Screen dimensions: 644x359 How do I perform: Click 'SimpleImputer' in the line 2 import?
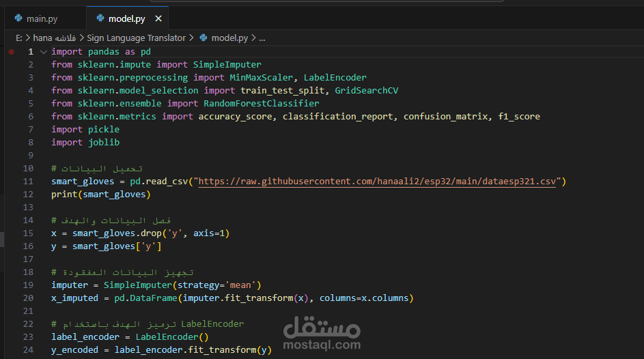pyautogui.click(x=227, y=64)
